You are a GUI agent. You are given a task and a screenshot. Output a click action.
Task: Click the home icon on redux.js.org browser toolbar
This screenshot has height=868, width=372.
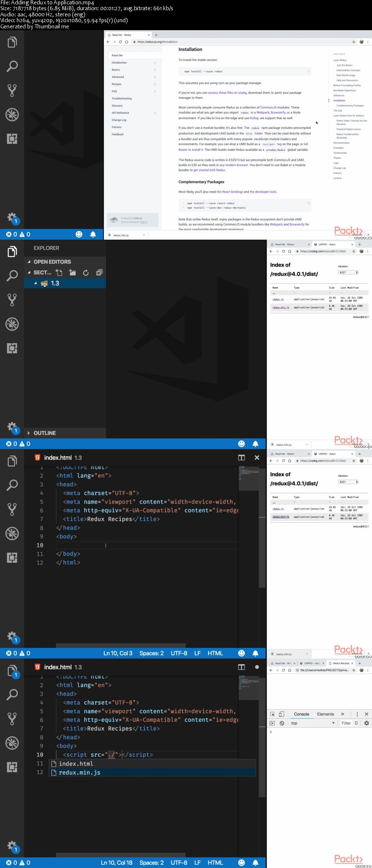pyautogui.click(x=127, y=42)
